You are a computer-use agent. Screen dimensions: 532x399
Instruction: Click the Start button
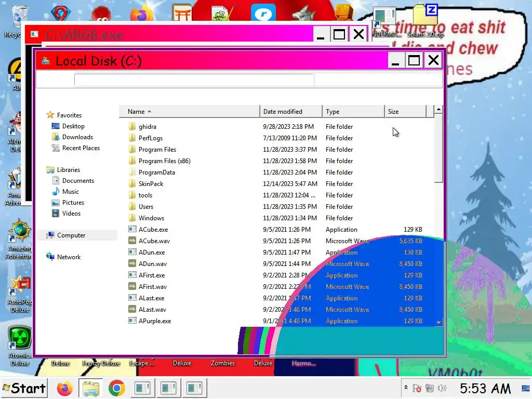[x=24, y=388]
